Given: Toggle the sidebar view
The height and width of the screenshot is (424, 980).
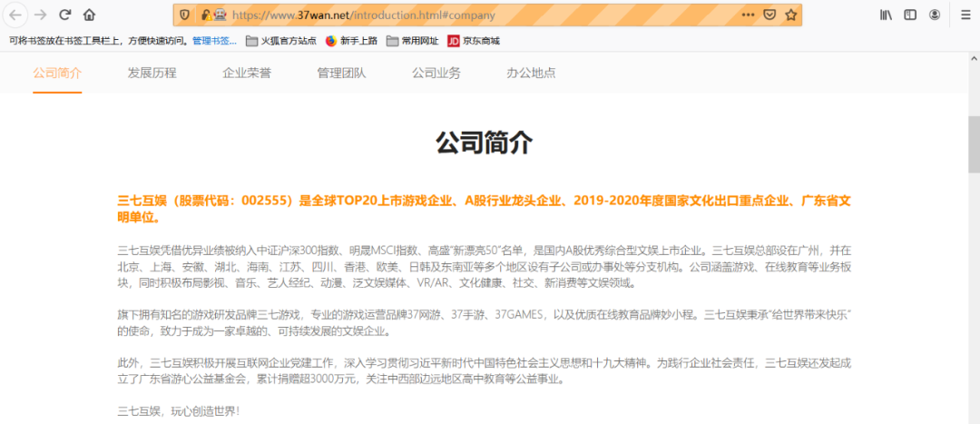Looking at the screenshot, I should pos(910,15).
